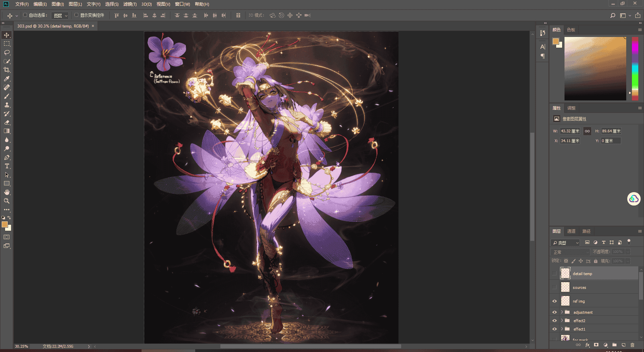
Task: Expand the adjustment layer group
Action: (562, 312)
